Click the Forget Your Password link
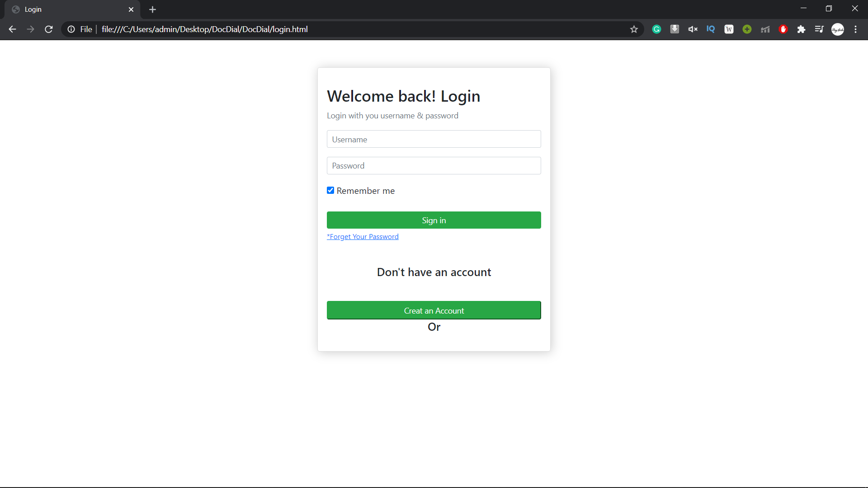This screenshot has height=488, width=868. (x=363, y=237)
